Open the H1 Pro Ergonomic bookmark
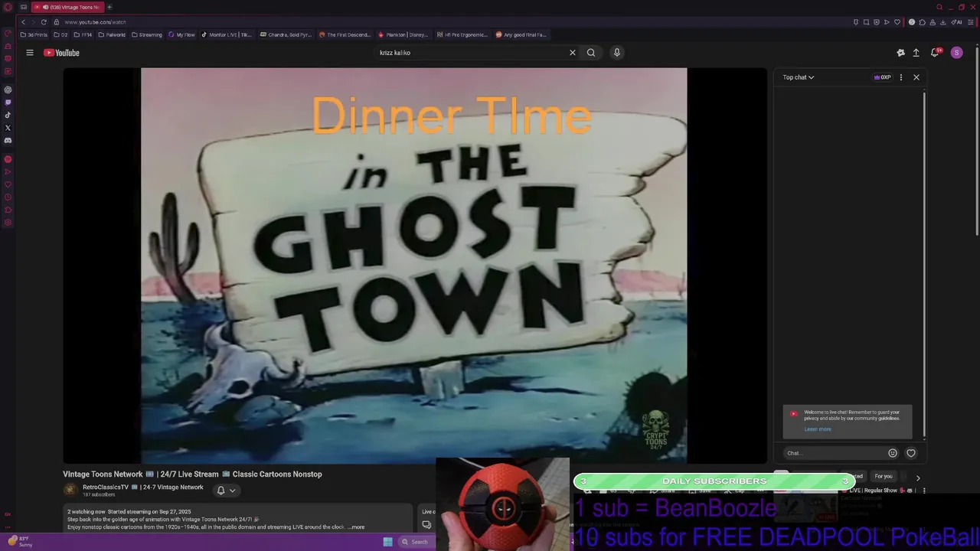 [x=462, y=34]
